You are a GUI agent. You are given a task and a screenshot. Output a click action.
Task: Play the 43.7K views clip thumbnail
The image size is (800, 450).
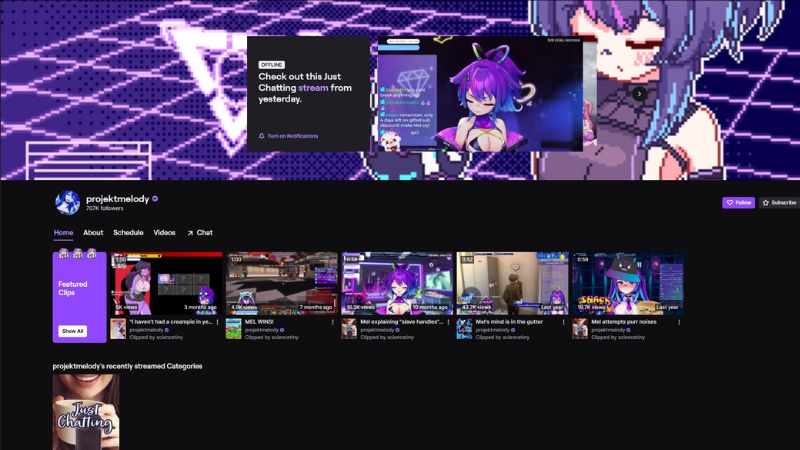512,283
